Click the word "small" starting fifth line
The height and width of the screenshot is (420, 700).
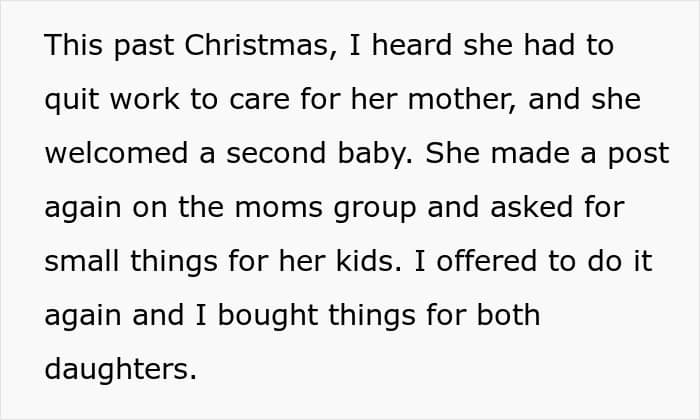[82, 261]
